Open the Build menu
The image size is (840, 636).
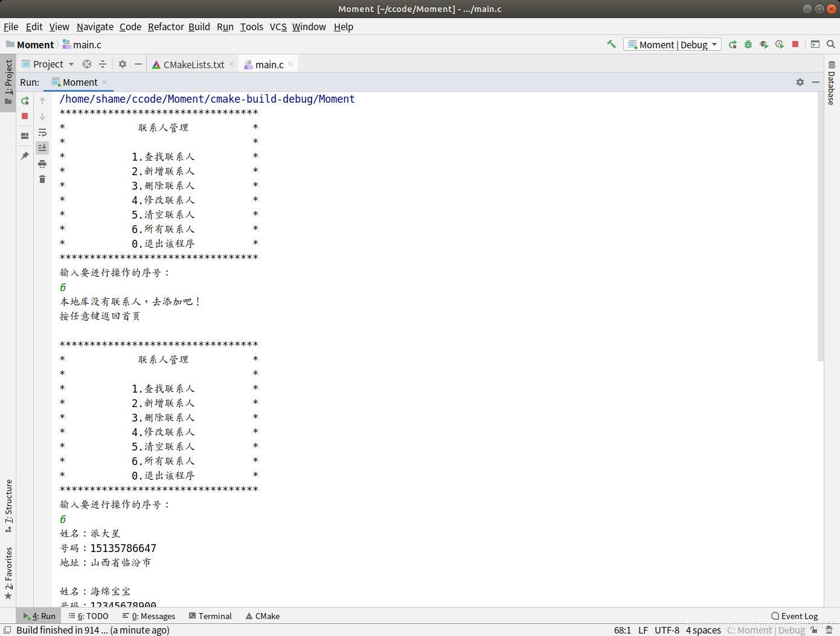(199, 27)
